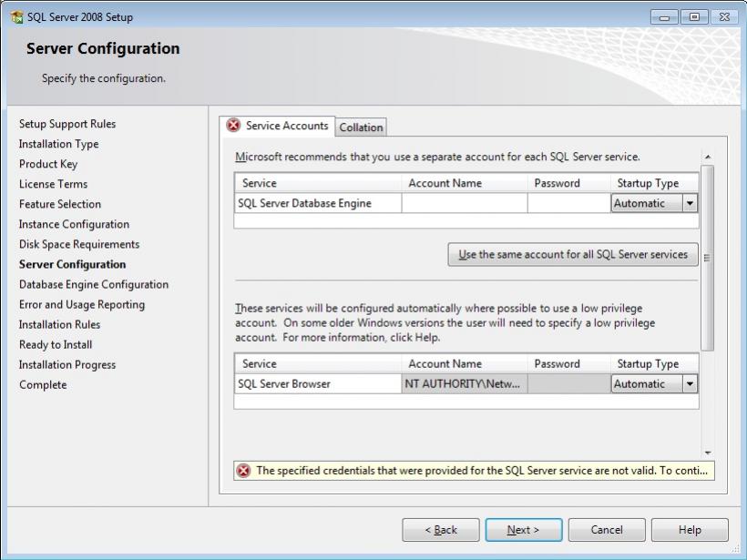
Task: Select Error and Usage Reporting step in sidebar
Action: 82,304
